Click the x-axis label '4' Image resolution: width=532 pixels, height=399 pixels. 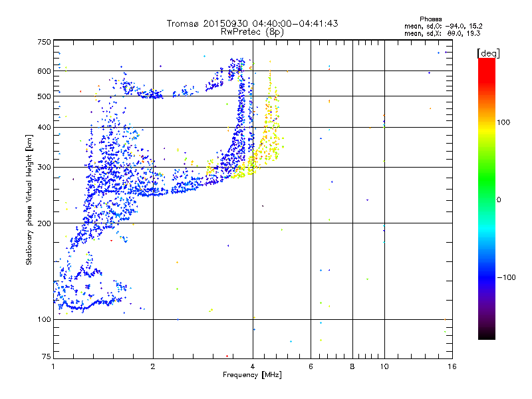pos(253,366)
